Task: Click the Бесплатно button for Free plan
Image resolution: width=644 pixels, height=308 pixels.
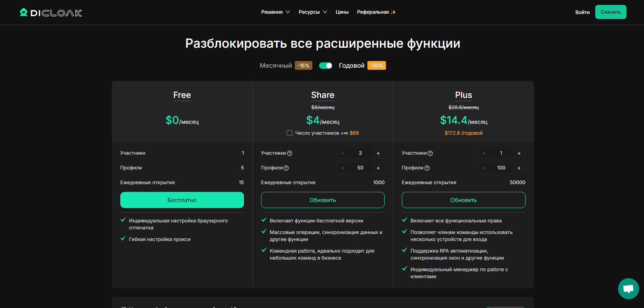Action: [x=182, y=200]
